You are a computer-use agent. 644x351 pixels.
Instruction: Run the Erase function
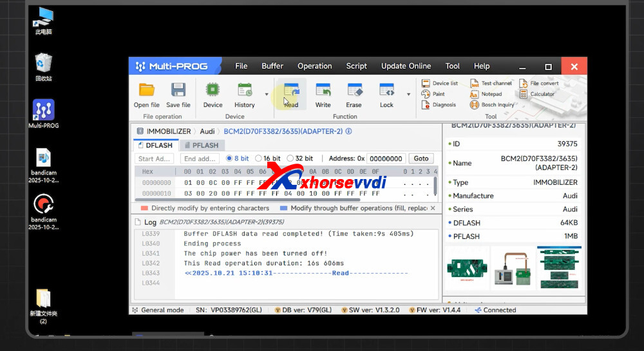(x=354, y=95)
